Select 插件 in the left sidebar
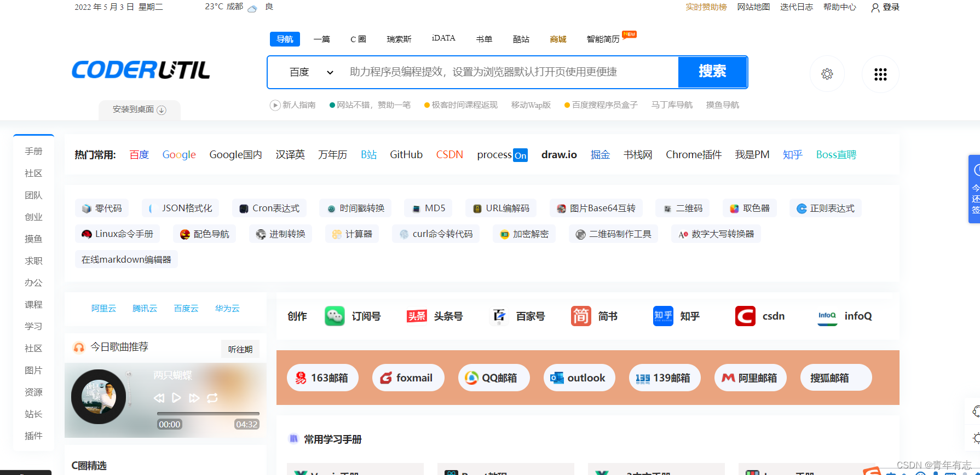This screenshot has width=980, height=475. pos(33,436)
